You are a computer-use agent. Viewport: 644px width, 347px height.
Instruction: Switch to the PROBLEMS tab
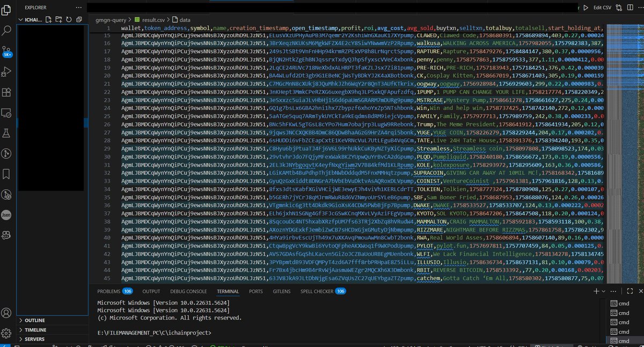(115, 291)
